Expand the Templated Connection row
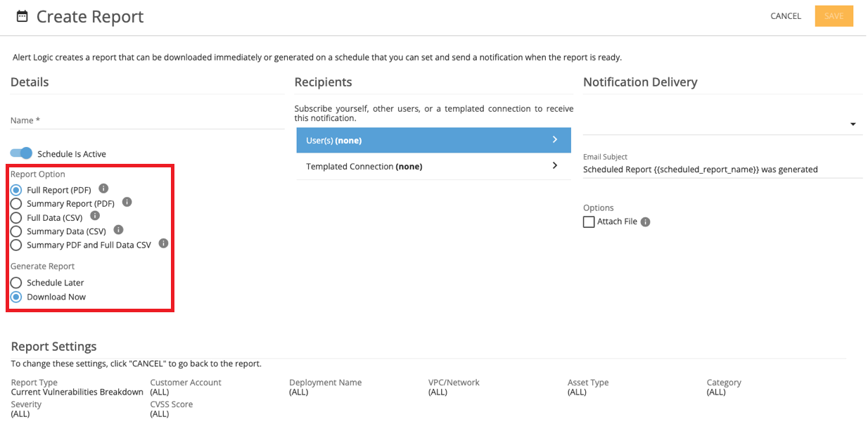The width and height of the screenshot is (868, 436). pyautogui.click(x=555, y=166)
